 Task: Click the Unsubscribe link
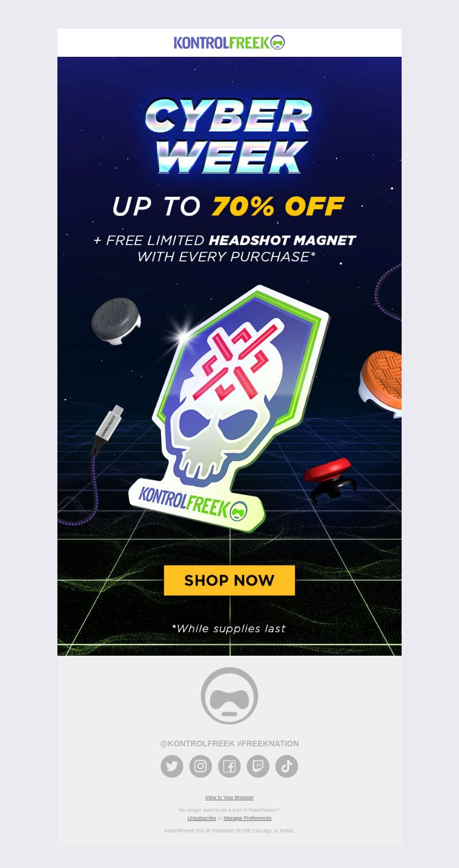pyautogui.click(x=201, y=818)
